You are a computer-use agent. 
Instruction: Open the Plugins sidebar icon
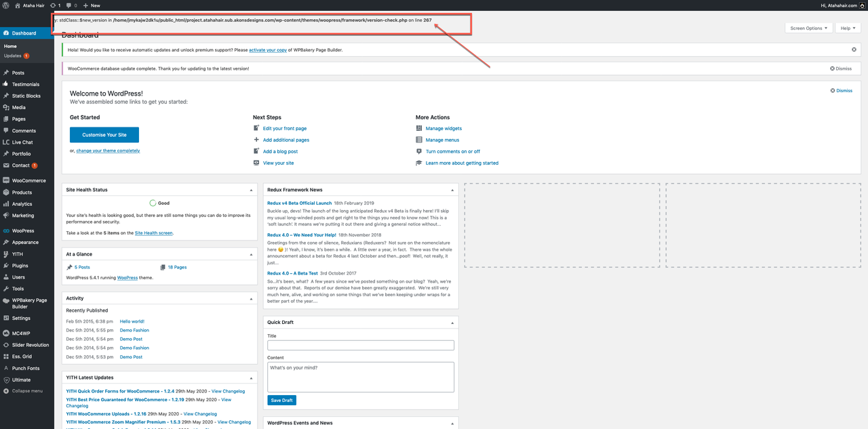coord(6,266)
